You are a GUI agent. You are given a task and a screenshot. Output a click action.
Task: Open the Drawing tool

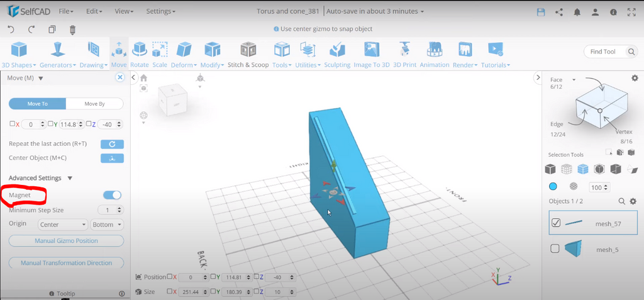[x=94, y=55]
